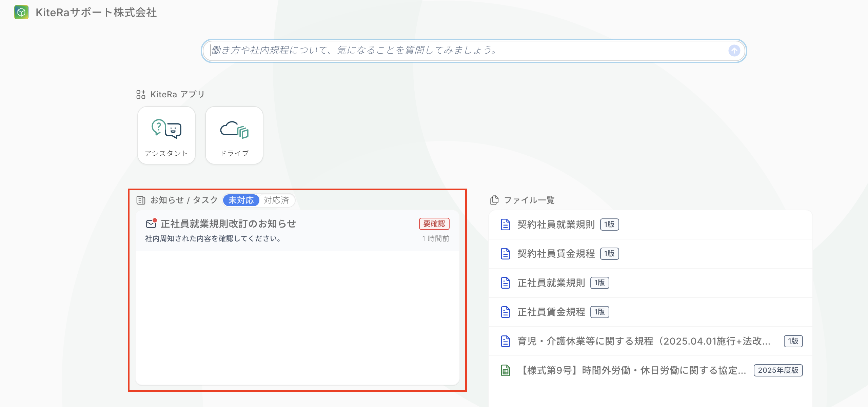Click the お知らせ / タスク news icon
This screenshot has height=407, width=868.
(141, 200)
